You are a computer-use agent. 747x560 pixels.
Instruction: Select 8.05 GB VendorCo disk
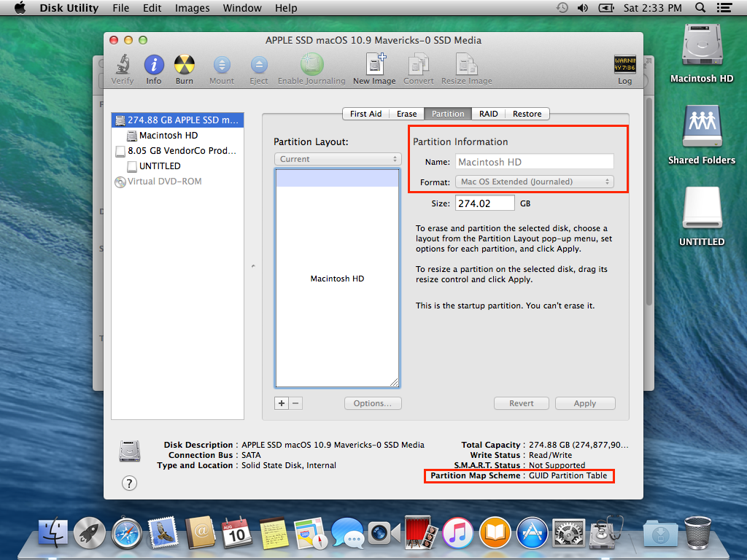pyautogui.click(x=178, y=150)
